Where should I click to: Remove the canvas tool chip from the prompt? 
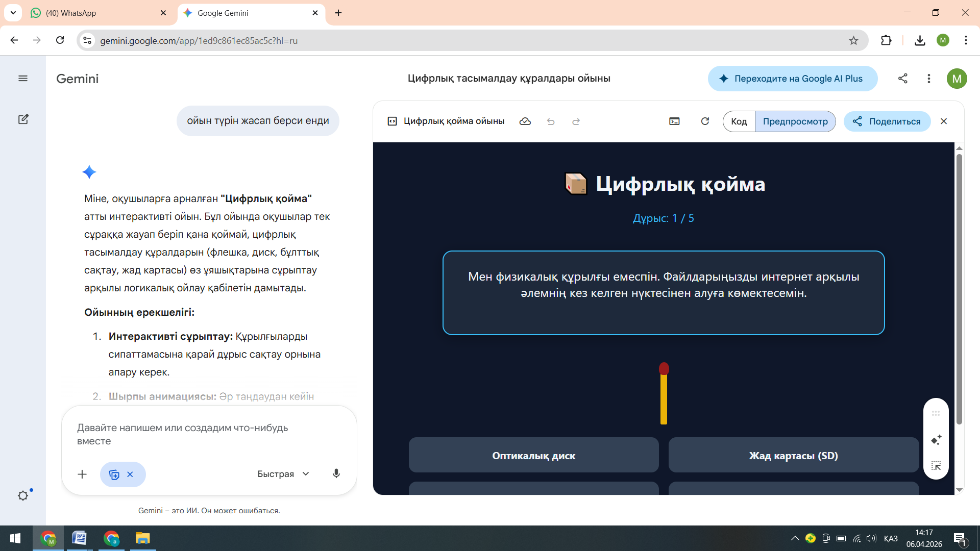click(130, 474)
